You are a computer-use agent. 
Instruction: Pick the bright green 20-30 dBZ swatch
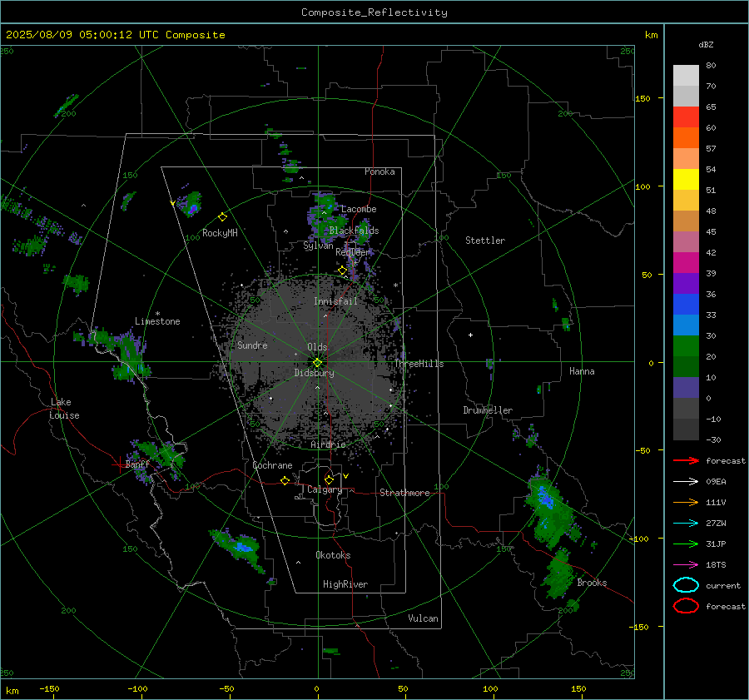point(686,346)
